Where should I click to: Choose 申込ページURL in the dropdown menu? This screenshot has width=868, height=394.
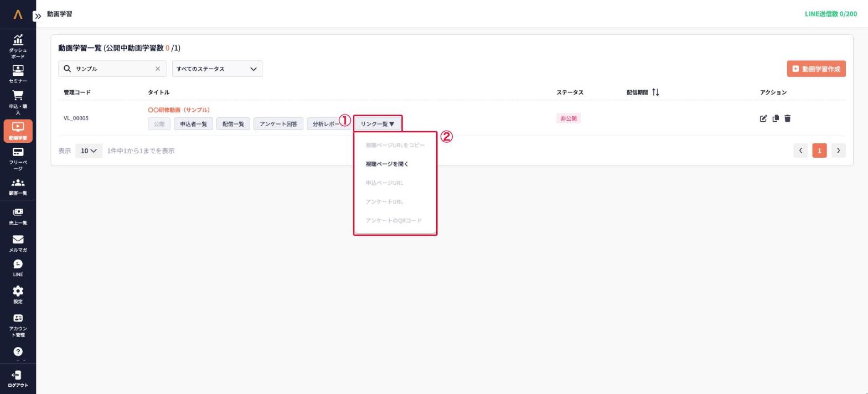pos(384,183)
